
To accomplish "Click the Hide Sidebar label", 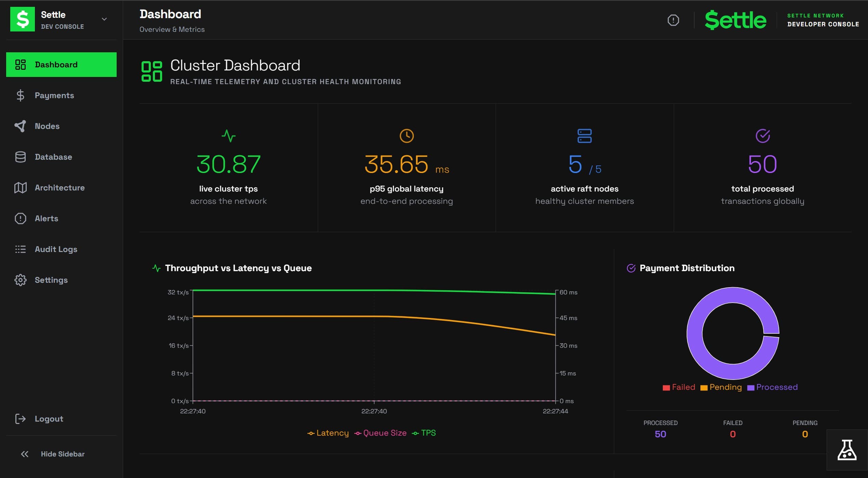I will coord(63,454).
